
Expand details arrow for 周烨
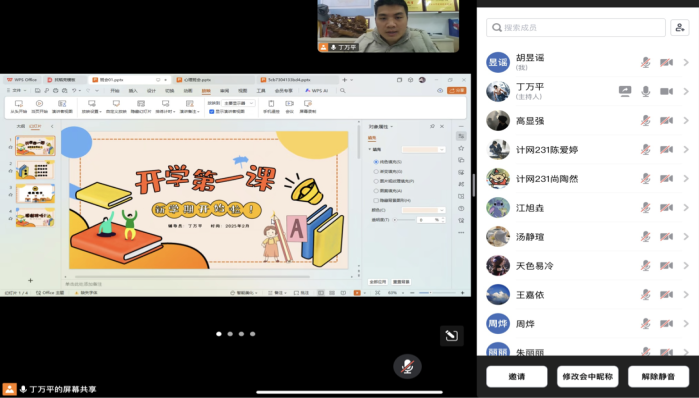(x=686, y=324)
